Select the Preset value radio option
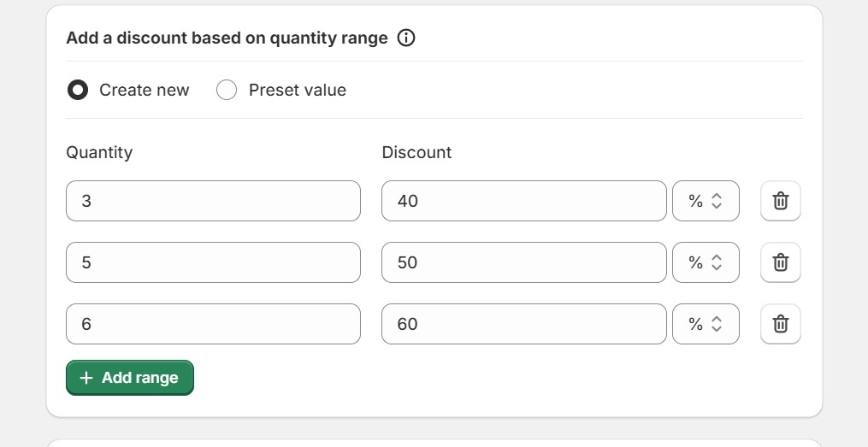Screen dimensions: 868x447 227,90
